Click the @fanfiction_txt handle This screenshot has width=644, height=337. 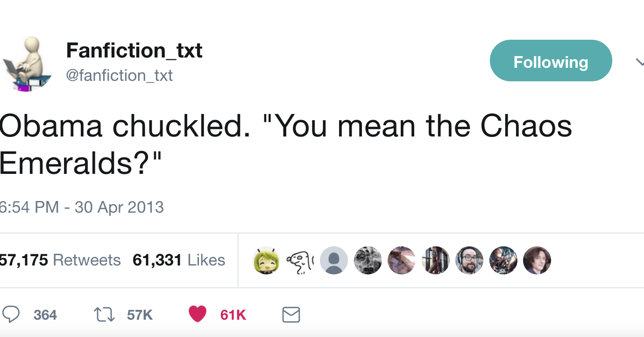(x=120, y=75)
